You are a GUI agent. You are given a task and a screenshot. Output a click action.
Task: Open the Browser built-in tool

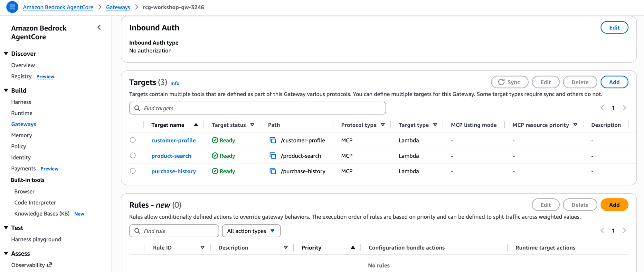click(24, 192)
